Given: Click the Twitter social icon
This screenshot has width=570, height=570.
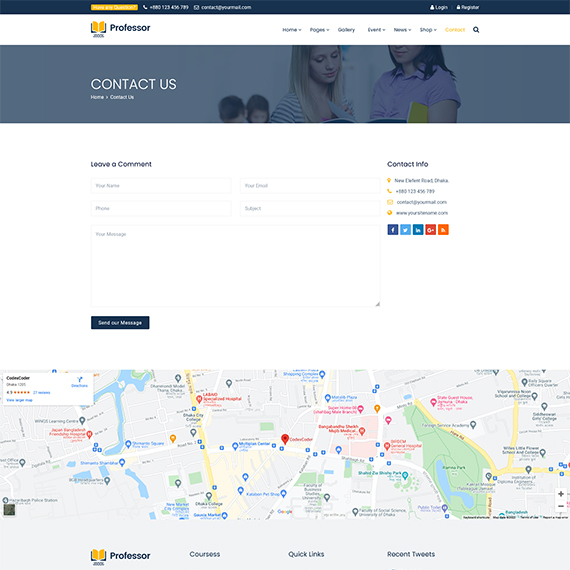Looking at the screenshot, I should (x=405, y=230).
